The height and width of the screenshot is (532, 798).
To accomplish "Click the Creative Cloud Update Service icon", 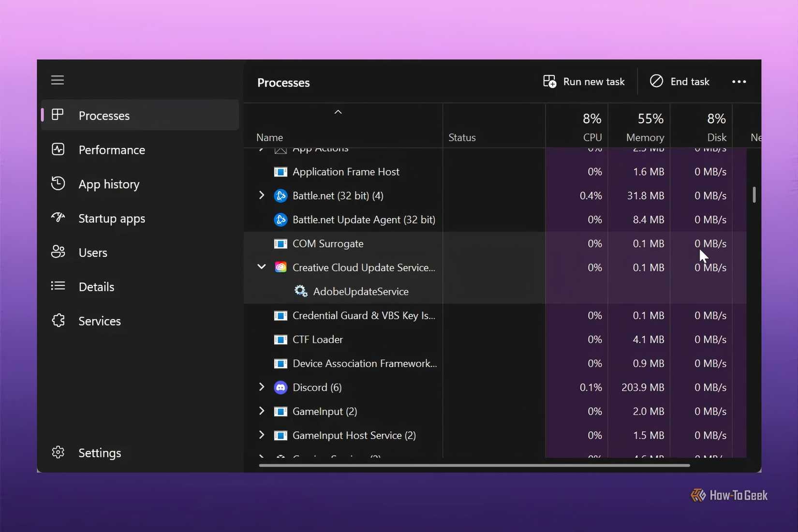I will pyautogui.click(x=281, y=267).
